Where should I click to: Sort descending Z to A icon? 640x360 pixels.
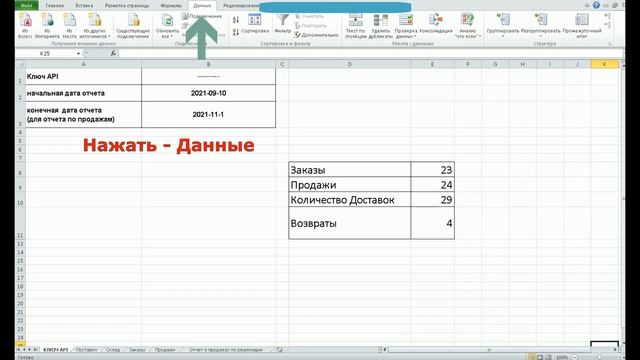(236, 32)
